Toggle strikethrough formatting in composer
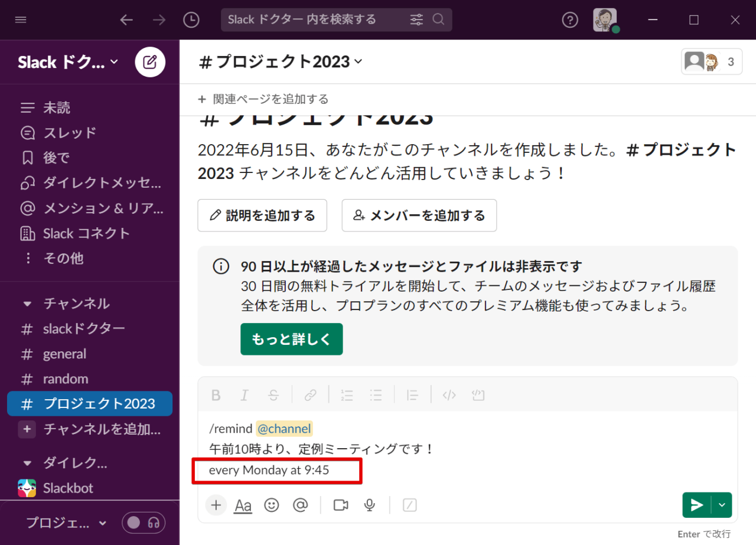Image resolution: width=756 pixels, height=545 pixels. tap(273, 395)
